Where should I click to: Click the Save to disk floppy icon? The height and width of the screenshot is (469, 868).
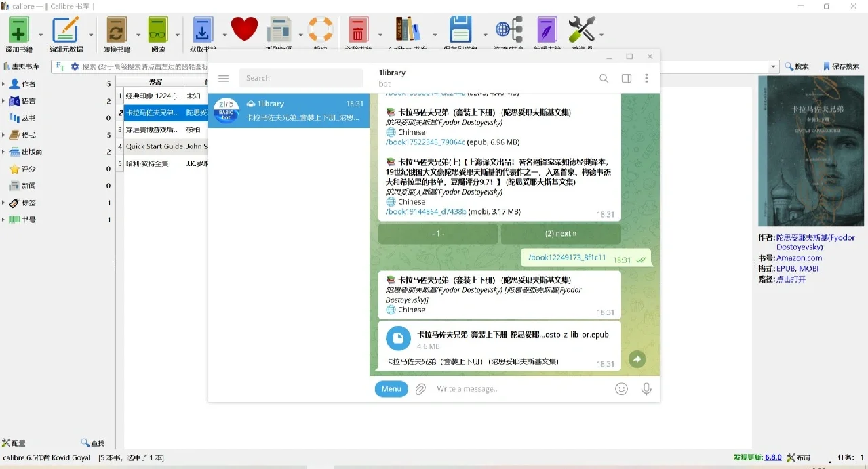[x=460, y=30]
